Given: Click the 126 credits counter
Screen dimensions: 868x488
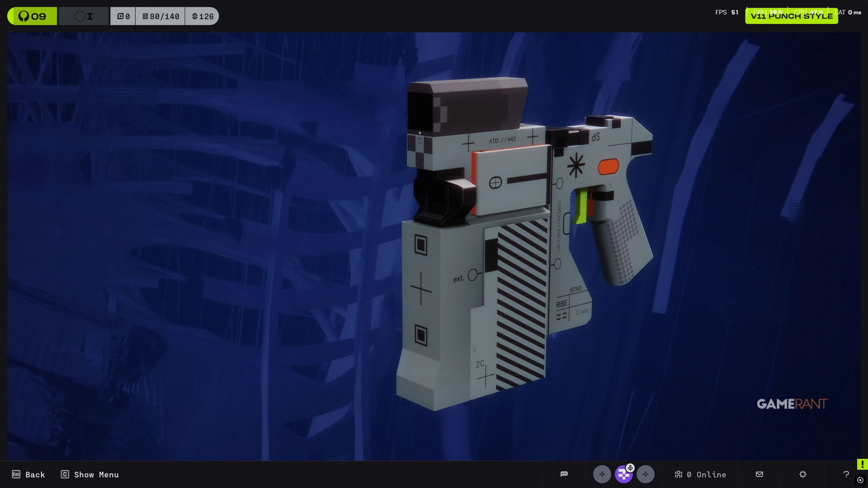Looking at the screenshot, I should 203,16.
